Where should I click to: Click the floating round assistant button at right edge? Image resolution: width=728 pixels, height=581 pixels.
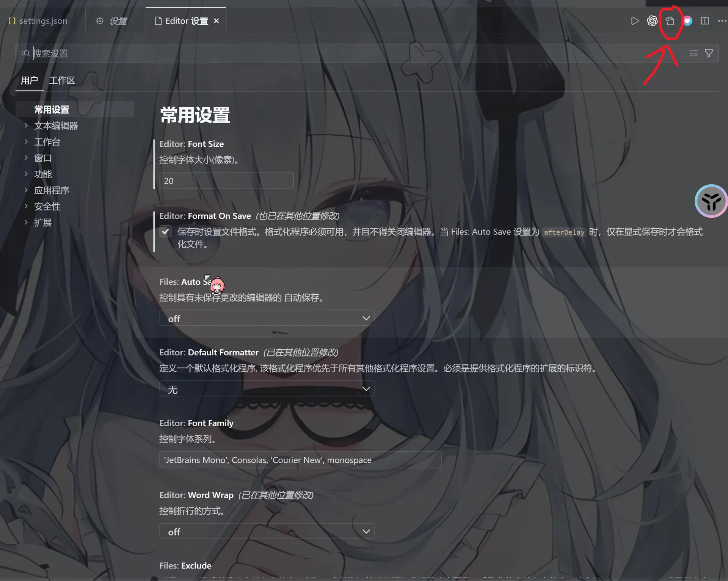pos(711,201)
